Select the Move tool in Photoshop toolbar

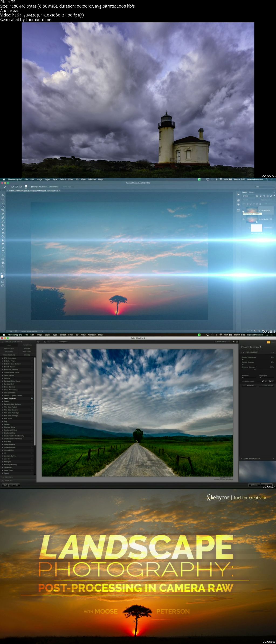(x=3, y=195)
